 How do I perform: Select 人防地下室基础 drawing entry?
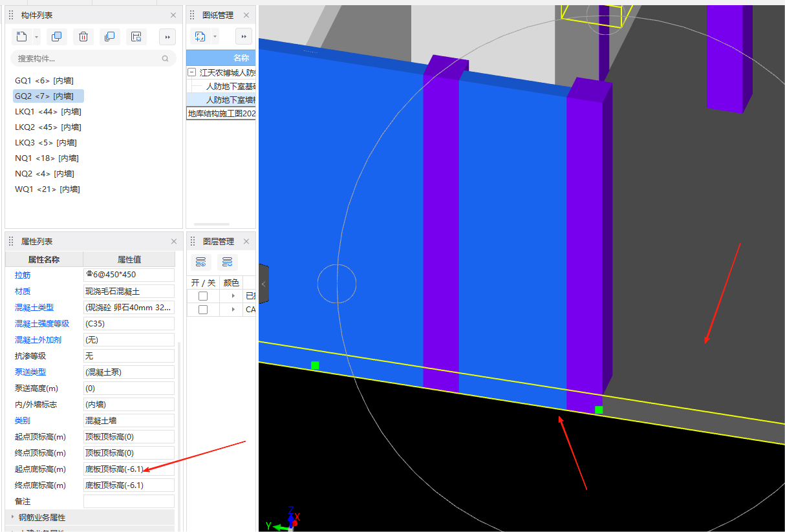coord(230,86)
